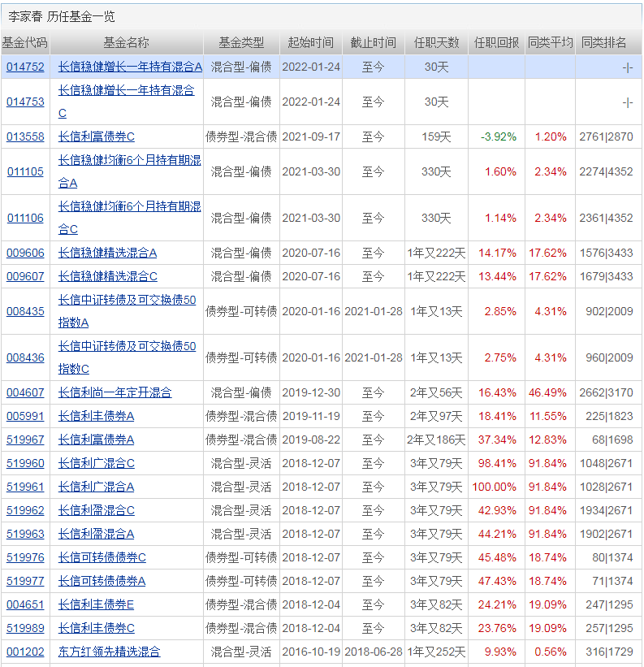Open 东方红领先精选混合 fund link

(x=109, y=652)
